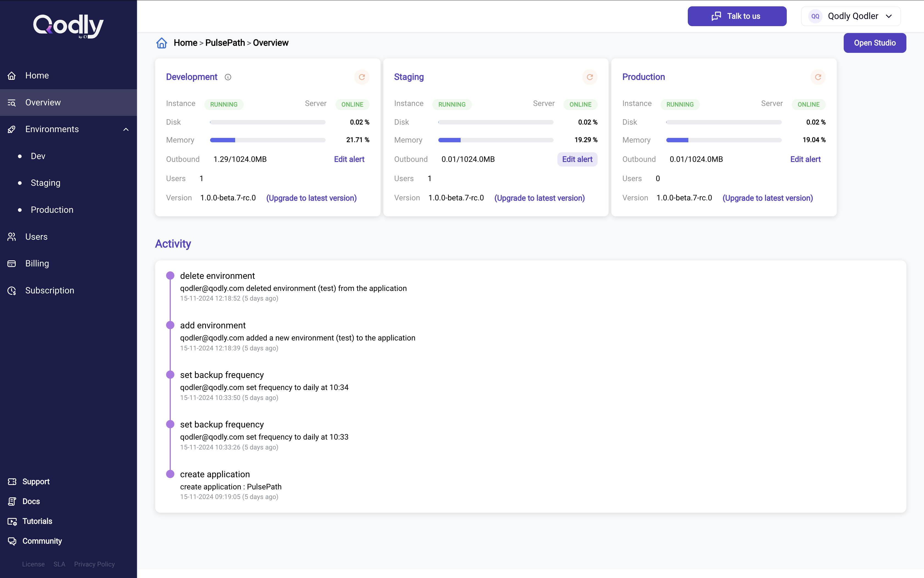Click the License footer link
Screen dimensions: 924x578
pyautogui.click(x=33, y=564)
